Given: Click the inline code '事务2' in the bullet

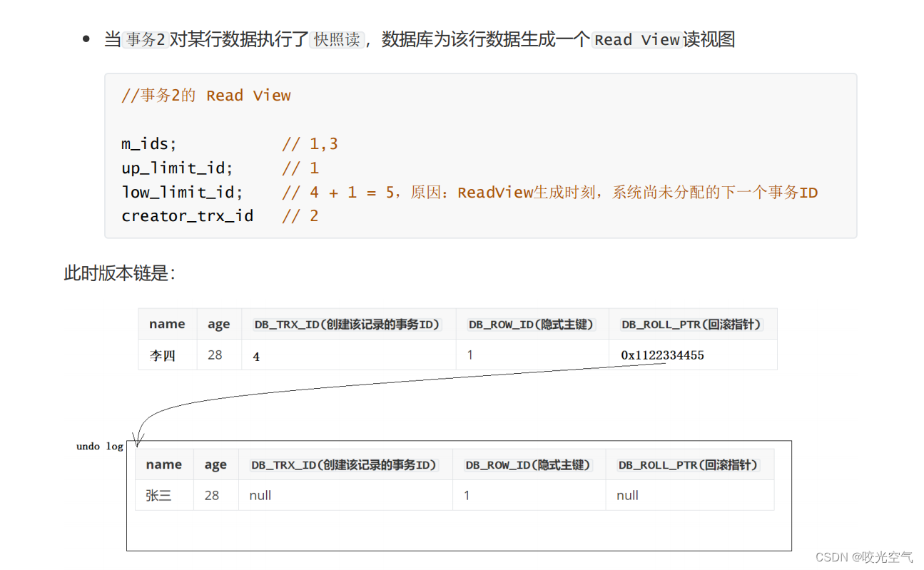Looking at the screenshot, I should (146, 40).
